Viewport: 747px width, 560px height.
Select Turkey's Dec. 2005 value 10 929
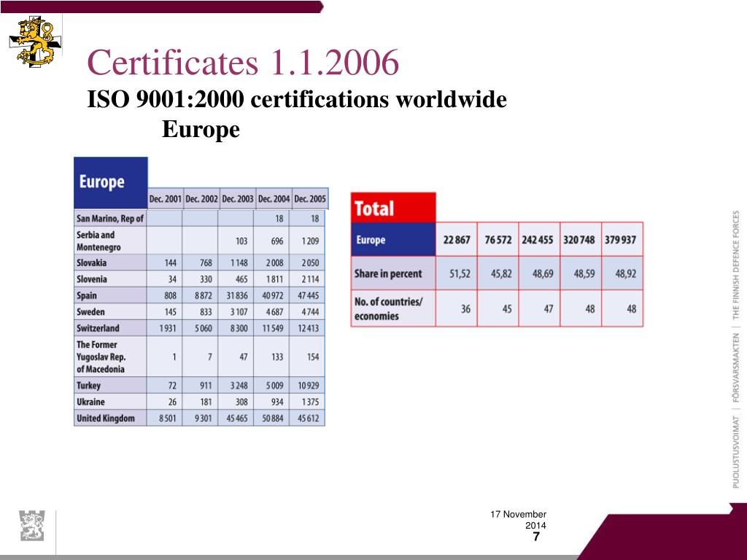pyautogui.click(x=309, y=386)
